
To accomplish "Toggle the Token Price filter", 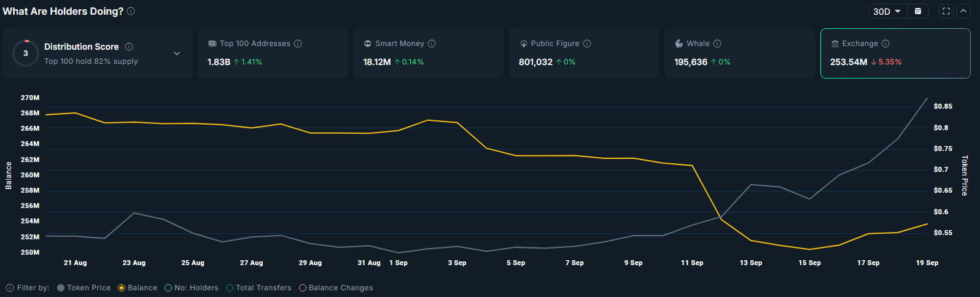I will tap(61, 288).
